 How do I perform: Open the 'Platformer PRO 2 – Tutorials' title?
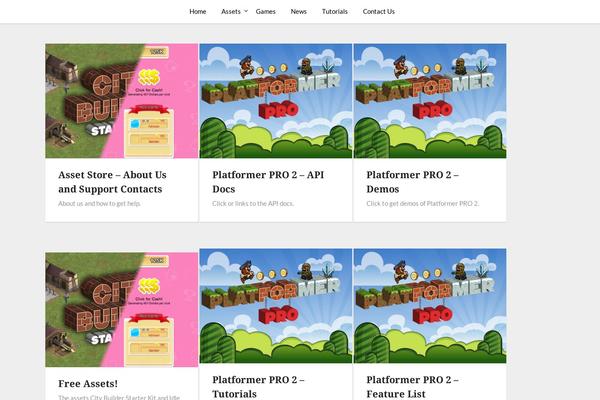coord(258,387)
